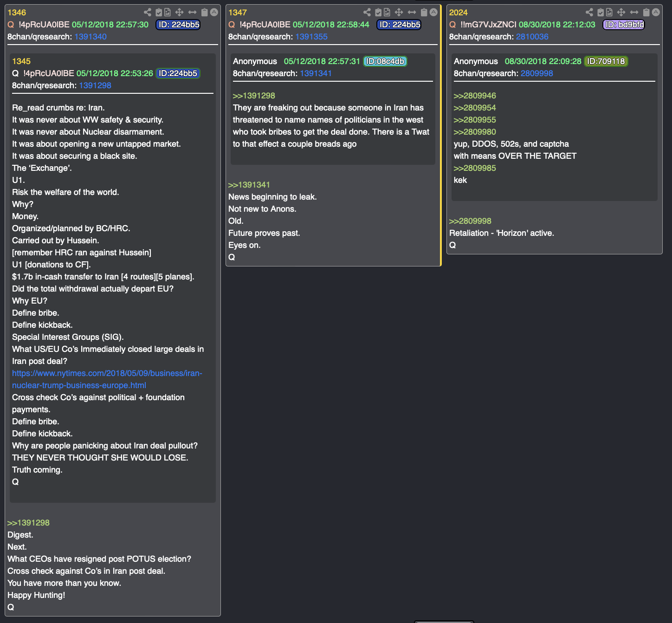Screen dimensions: 672x623
Task: Follow >>2809954 reply reference
Action: point(475,108)
